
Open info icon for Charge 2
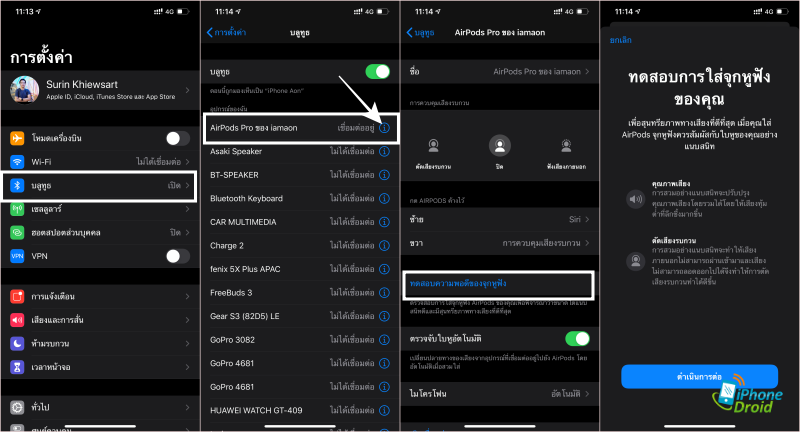[385, 245]
